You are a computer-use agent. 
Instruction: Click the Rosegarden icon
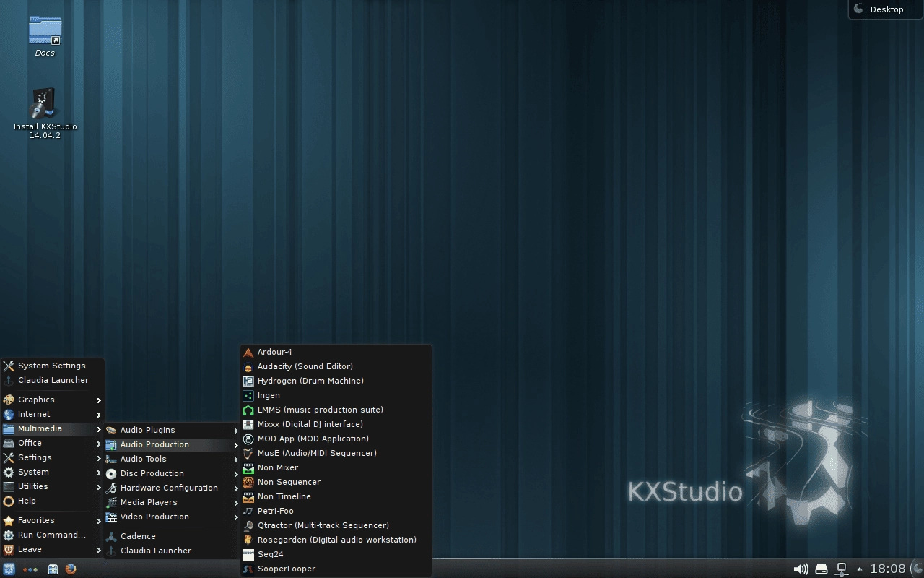tap(248, 540)
